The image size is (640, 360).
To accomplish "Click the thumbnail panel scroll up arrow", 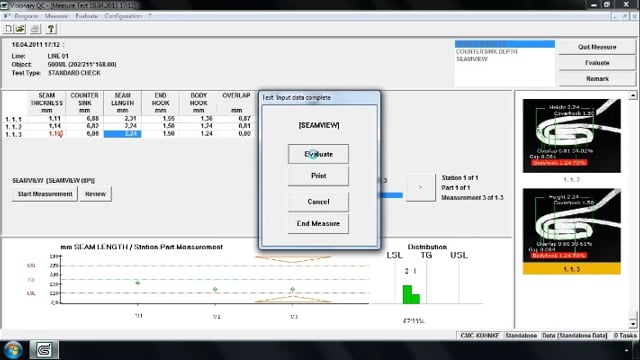I will pos(633,96).
